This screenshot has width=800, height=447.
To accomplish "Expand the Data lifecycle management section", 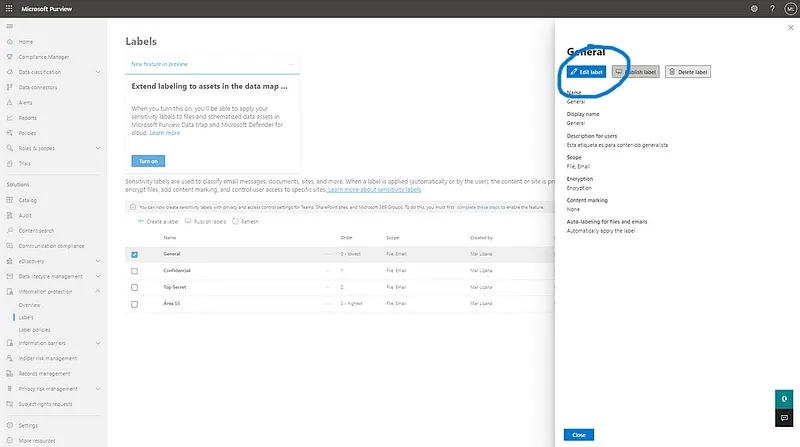I will (98, 276).
